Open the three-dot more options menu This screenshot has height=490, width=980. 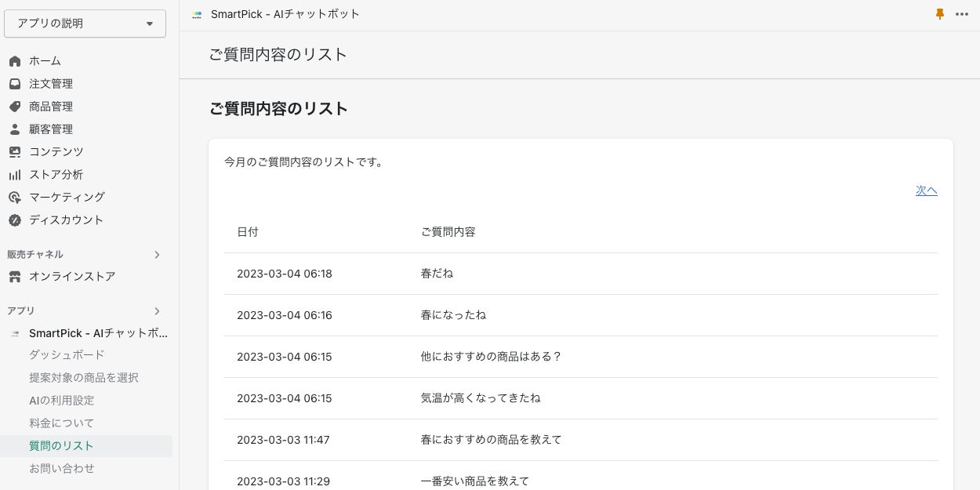click(962, 14)
